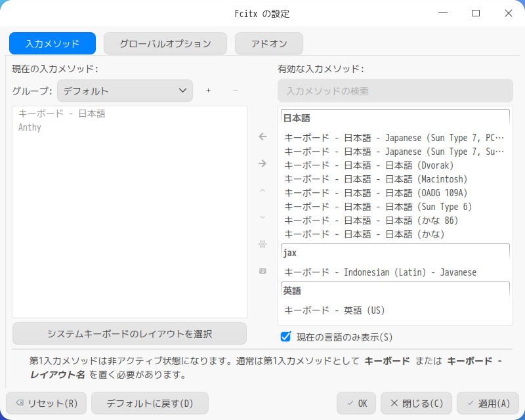The height and width of the screenshot is (420, 525).
Task: Click デフォルトに戻す(D) button
Action: pyautogui.click(x=150, y=403)
